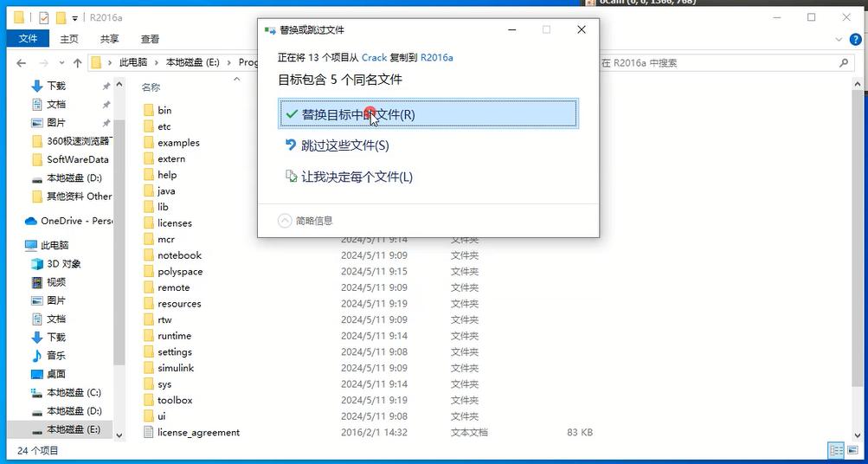Select the sys folder
Image resolution: width=868 pixels, height=464 pixels.
(164, 383)
